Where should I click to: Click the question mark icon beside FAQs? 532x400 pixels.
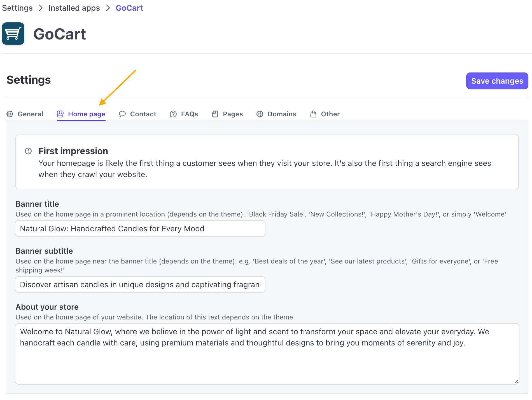(x=173, y=114)
